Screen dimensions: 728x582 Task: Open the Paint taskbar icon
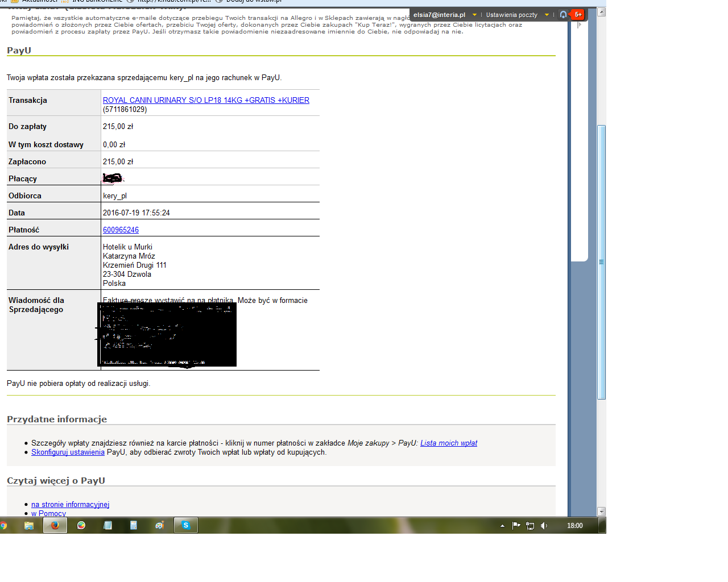[x=160, y=526]
